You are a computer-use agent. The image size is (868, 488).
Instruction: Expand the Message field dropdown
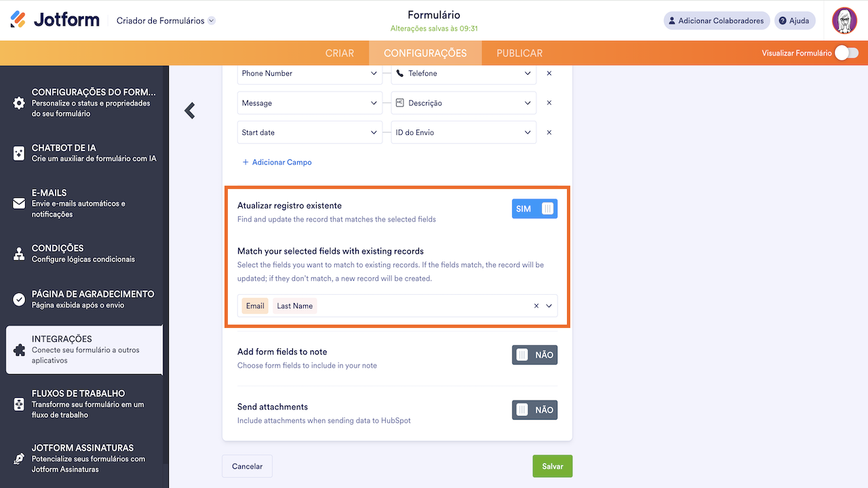(x=374, y=103)
